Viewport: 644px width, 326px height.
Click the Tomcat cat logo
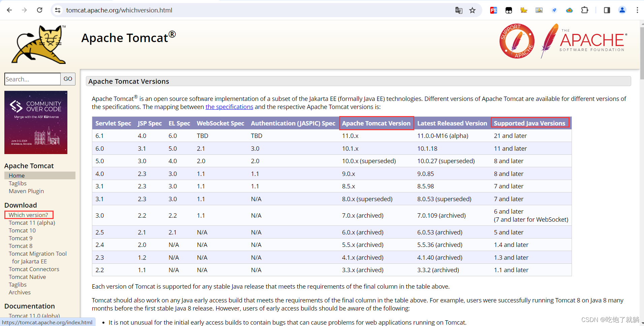[x=39, y=44]
